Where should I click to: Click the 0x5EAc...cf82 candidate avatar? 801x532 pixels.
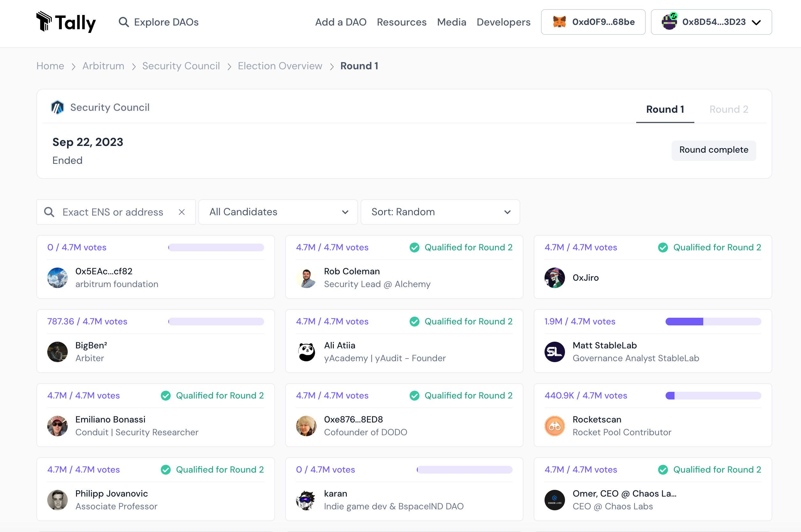pos(57,278)
